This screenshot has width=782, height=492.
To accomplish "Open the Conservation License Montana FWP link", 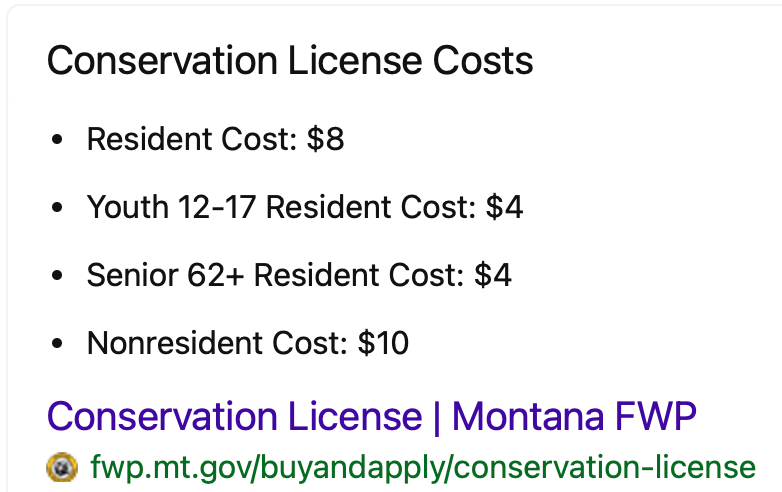I will [x=371, y=416].
